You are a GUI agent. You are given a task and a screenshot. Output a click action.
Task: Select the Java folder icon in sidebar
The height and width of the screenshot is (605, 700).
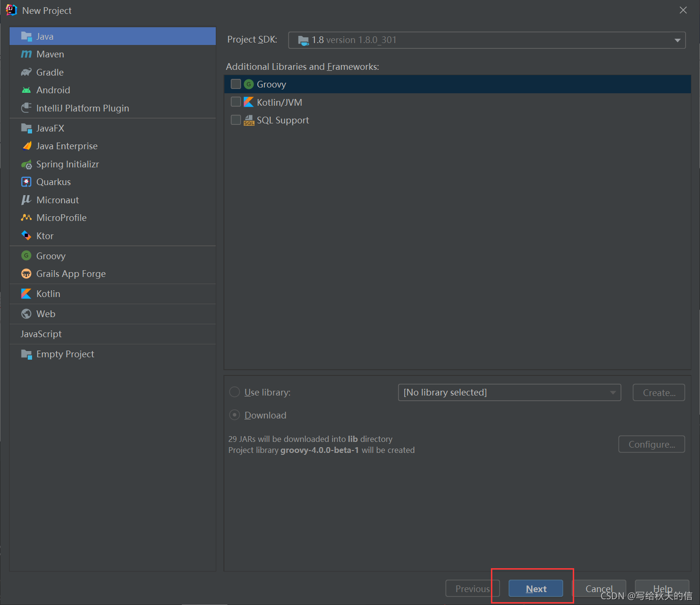[26, 36]
